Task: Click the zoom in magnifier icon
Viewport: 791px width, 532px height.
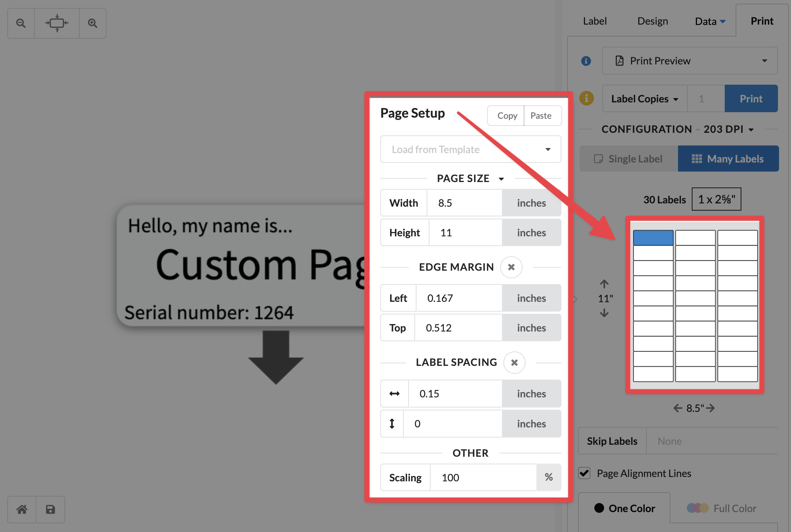Action: pos(93,24)
